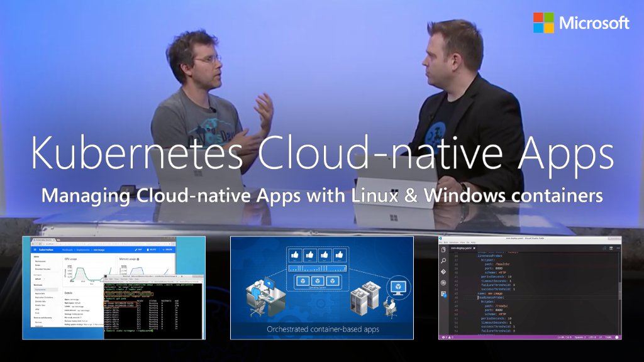Expand the Workloads section in Kubernetes sidebar
The width and height of the screenshot is (644, 362).
(x=40, y=285)
